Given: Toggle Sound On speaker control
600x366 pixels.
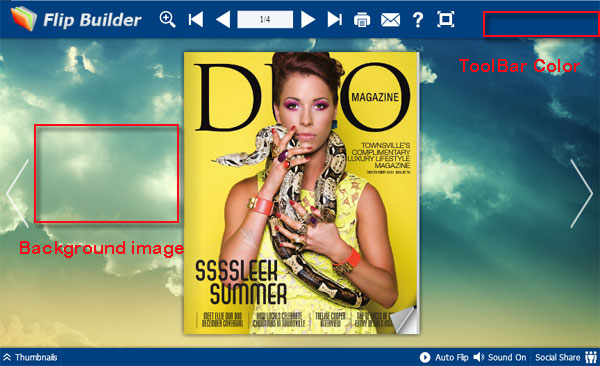Looking at the screenshot, I should (x=500, y=357).
